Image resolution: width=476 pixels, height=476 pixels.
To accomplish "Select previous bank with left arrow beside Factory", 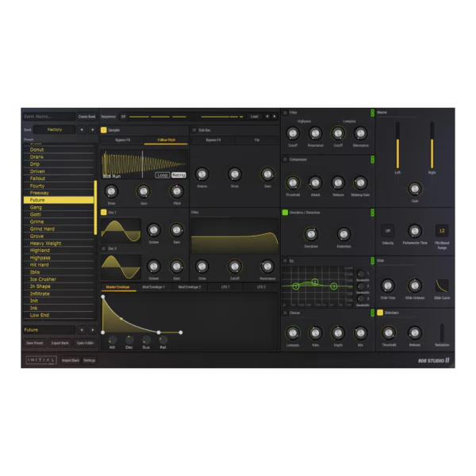I will (82, 130).
